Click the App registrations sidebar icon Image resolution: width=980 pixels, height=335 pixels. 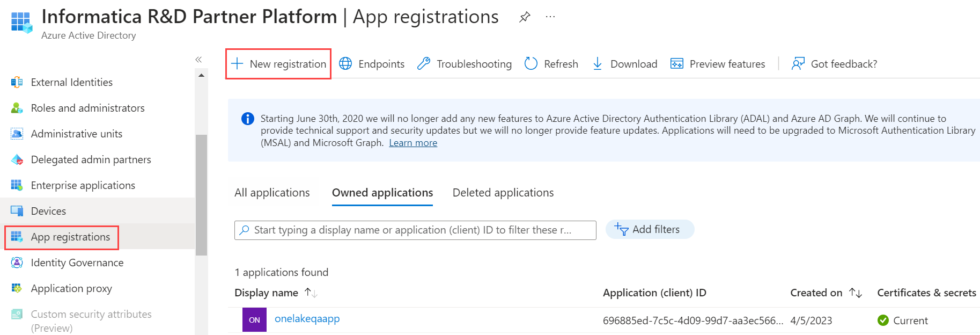pos(17,237)
